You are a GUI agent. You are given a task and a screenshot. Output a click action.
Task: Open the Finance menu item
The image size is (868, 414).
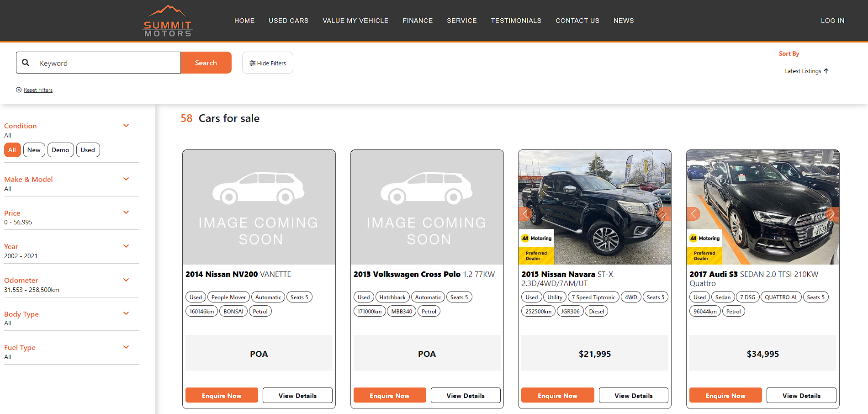click(418, 21)
